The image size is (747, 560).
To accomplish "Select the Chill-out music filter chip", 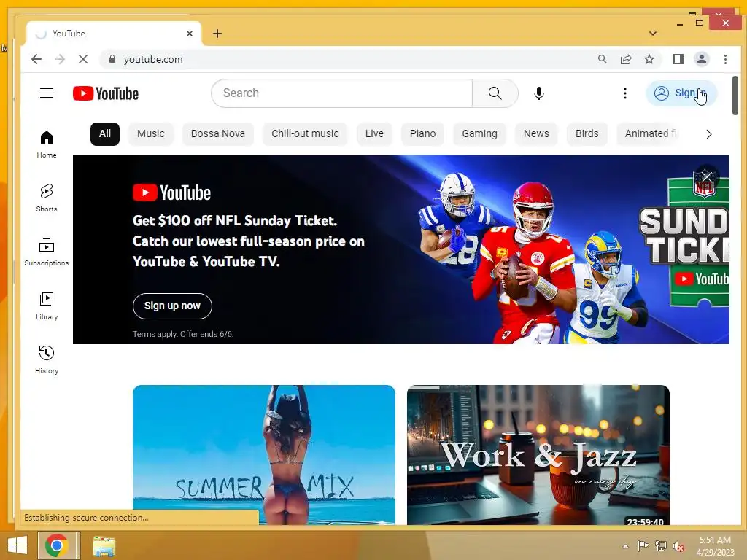I will pos(306,134).
